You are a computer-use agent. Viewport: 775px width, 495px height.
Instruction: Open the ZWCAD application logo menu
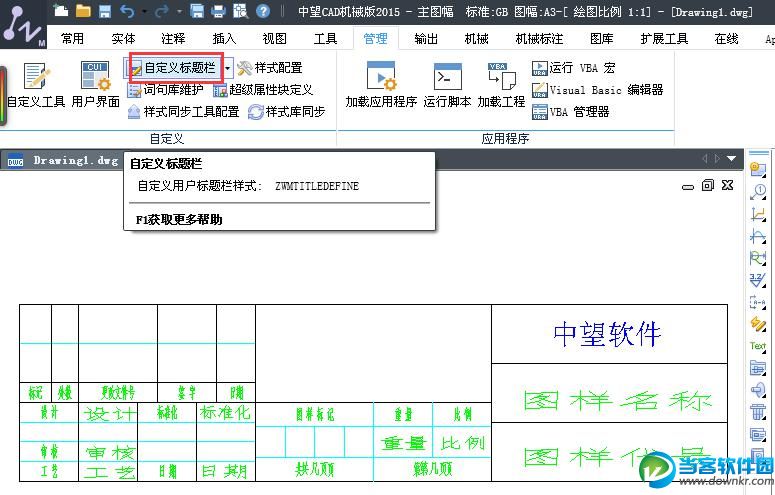tap(23, 25)
